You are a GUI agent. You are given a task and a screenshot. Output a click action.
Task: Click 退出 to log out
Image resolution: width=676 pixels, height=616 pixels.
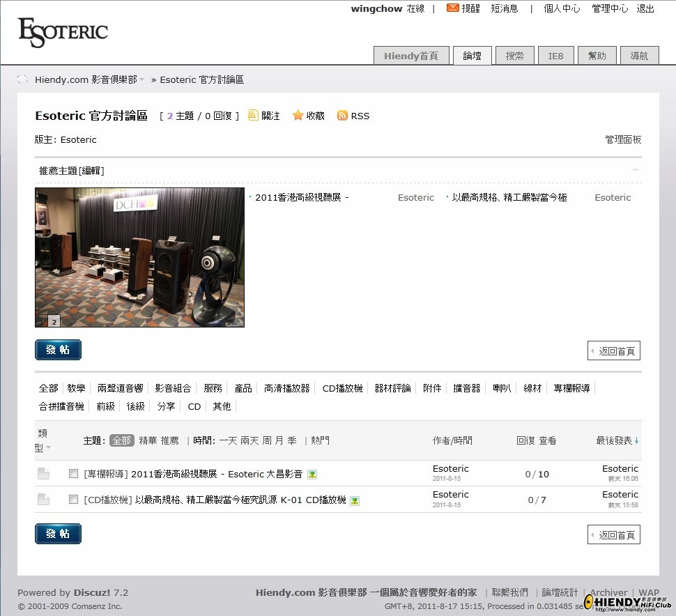tap(645, 8)
